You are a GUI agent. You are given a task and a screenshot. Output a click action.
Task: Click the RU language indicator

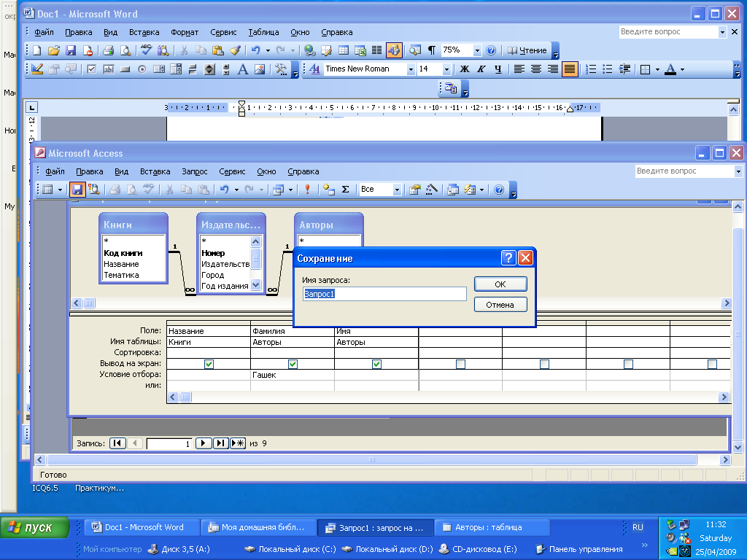[x=638, y=528]
